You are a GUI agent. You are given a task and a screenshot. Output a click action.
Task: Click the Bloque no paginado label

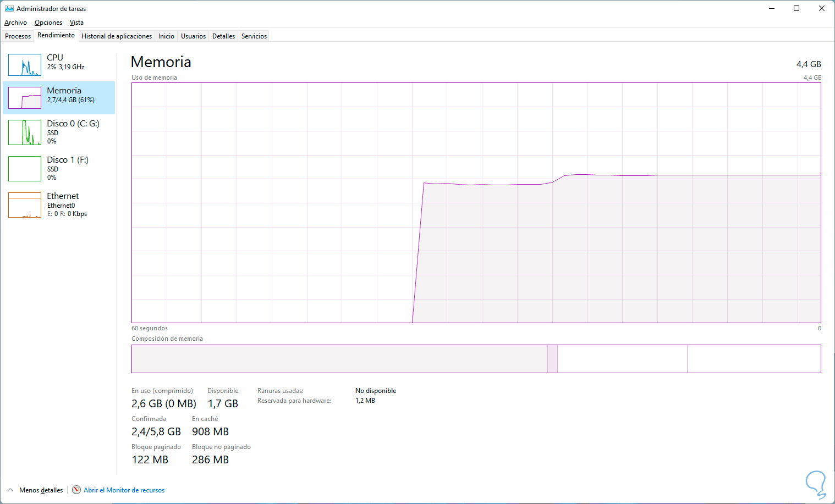click(221, 447)
